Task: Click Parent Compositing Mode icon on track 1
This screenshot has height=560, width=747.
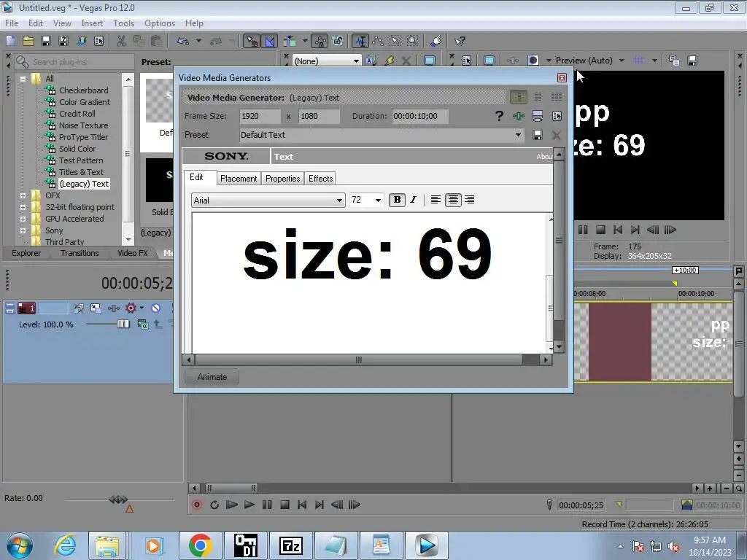Action: tap(142, 324)
